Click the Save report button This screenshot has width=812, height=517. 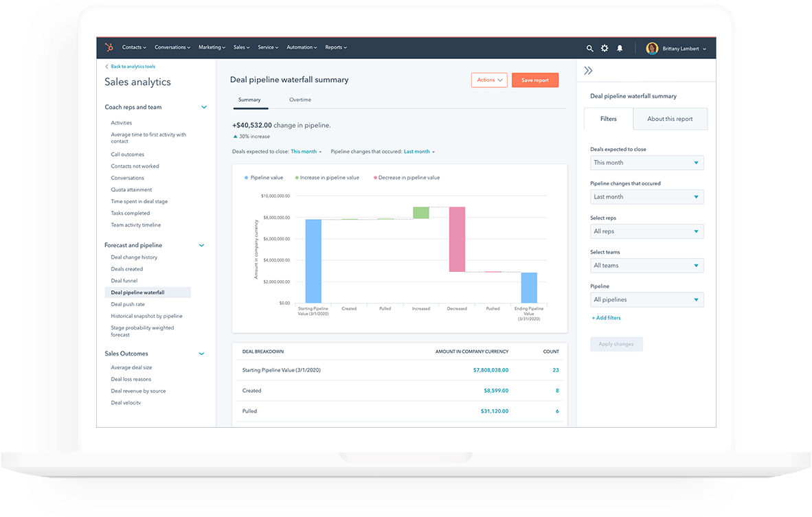[x=534, y=80]
